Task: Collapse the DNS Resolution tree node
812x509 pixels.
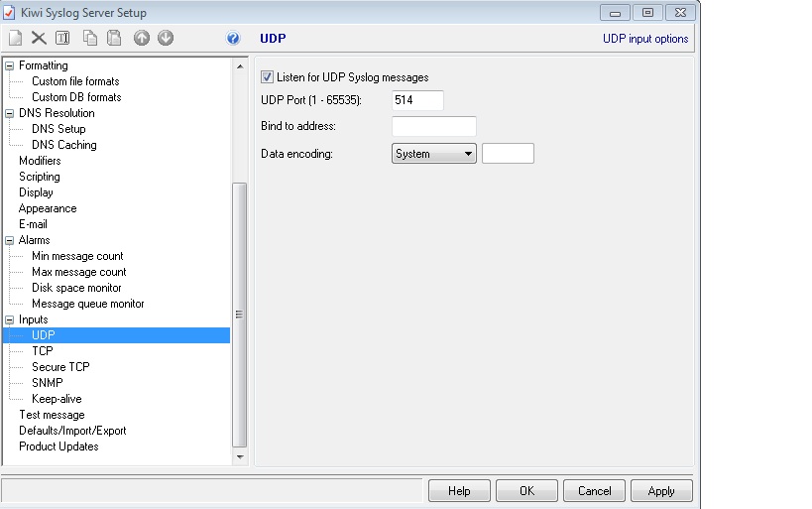Action: (9, 113)
